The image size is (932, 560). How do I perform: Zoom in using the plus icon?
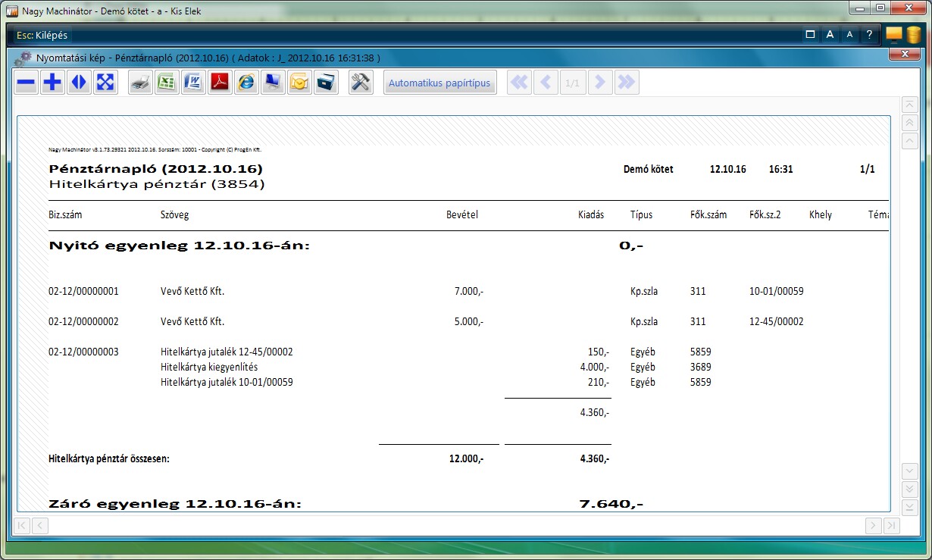[52, 83]
